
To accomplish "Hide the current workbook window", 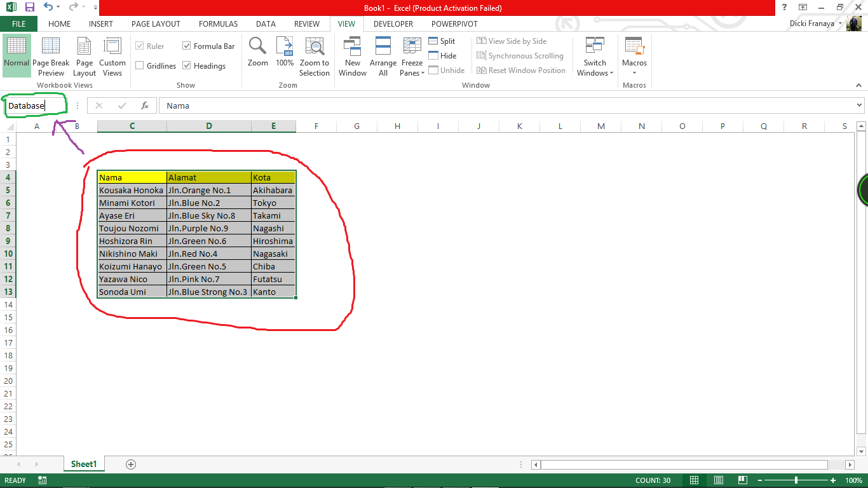I will [x=442, y=55].
